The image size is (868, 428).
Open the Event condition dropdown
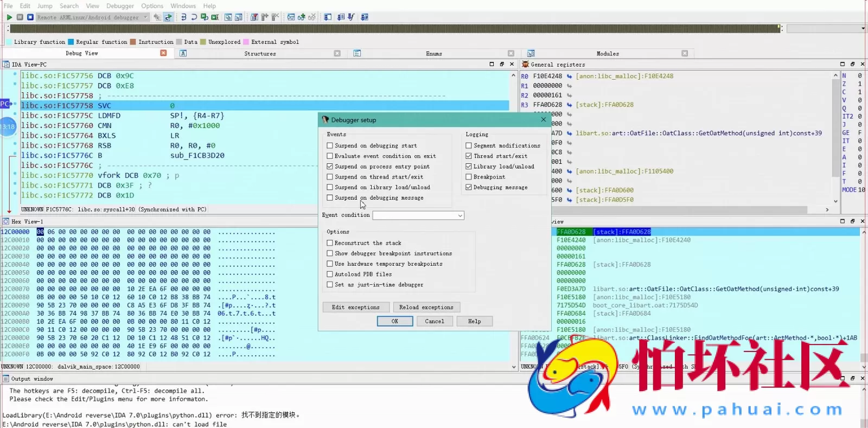coord(460,215)
